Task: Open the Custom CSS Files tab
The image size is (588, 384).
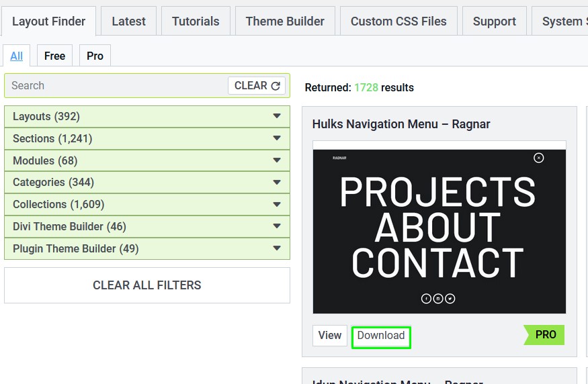Action: coord(398,21)
